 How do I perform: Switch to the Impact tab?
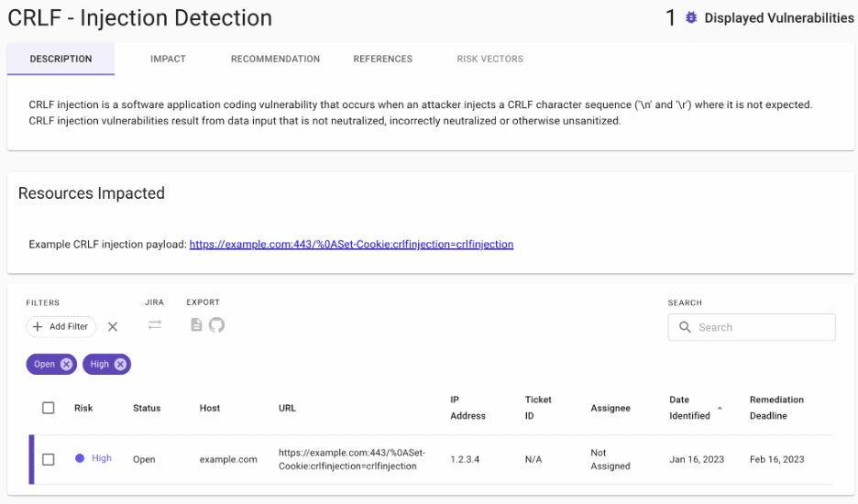point(168,59)
